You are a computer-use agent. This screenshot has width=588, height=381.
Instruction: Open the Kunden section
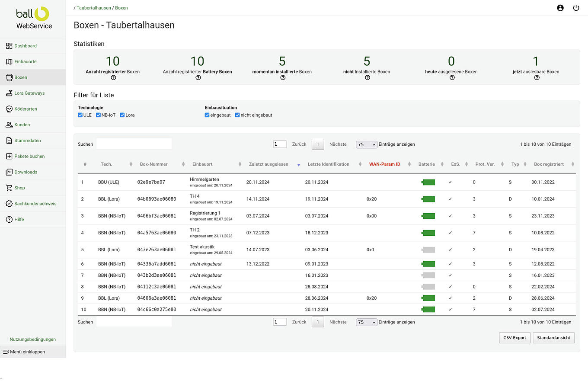(x=24, y=125)
